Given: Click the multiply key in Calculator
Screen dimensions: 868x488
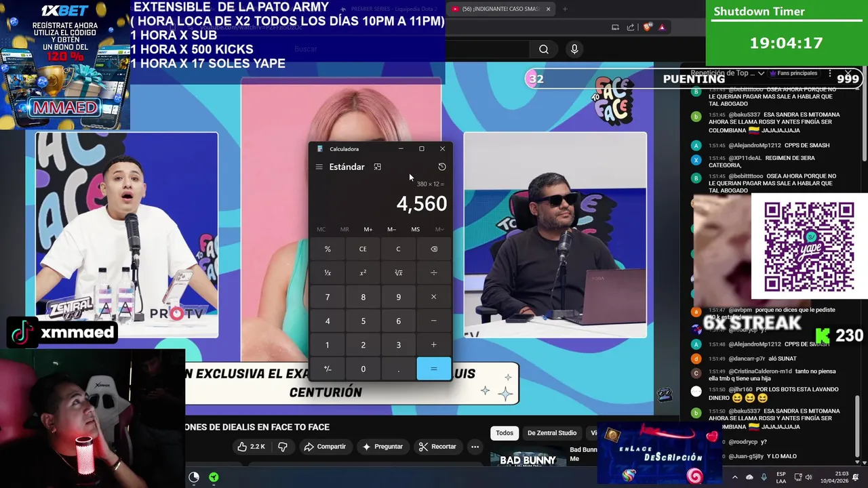Looking at the screenshot, I should [x=434, y=297].
